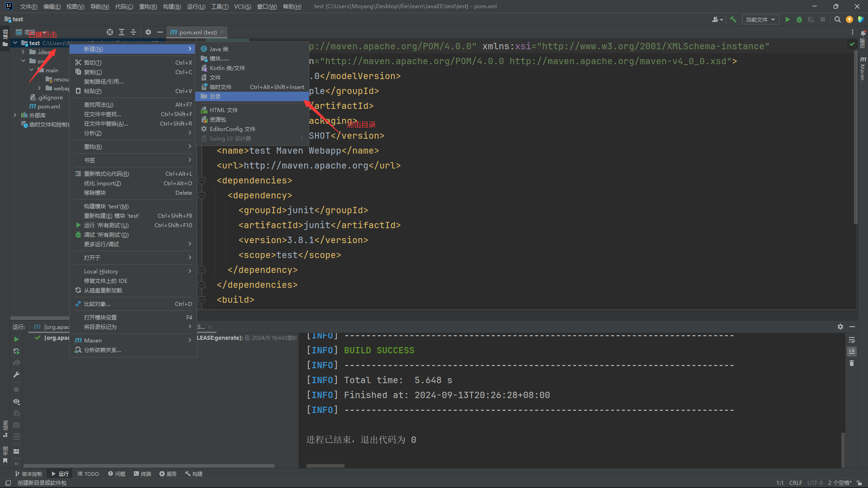This screenshot has width=868, height=488.
Task: Click the green Run button in the top toolbar
Action: [788, 19]
